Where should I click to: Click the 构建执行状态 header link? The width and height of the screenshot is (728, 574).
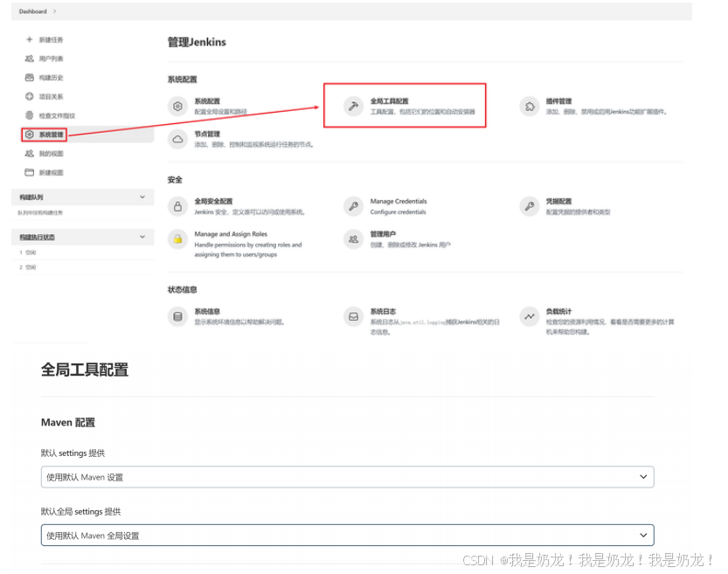pyautogui.click(x=37, y=237)
